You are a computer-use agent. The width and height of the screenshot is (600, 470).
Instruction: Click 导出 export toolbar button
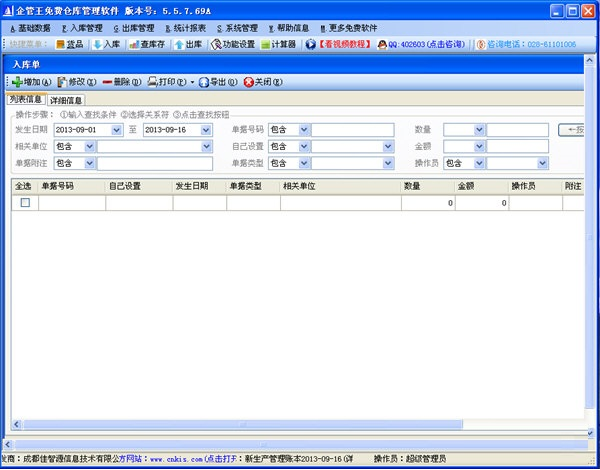coord(218,82)
